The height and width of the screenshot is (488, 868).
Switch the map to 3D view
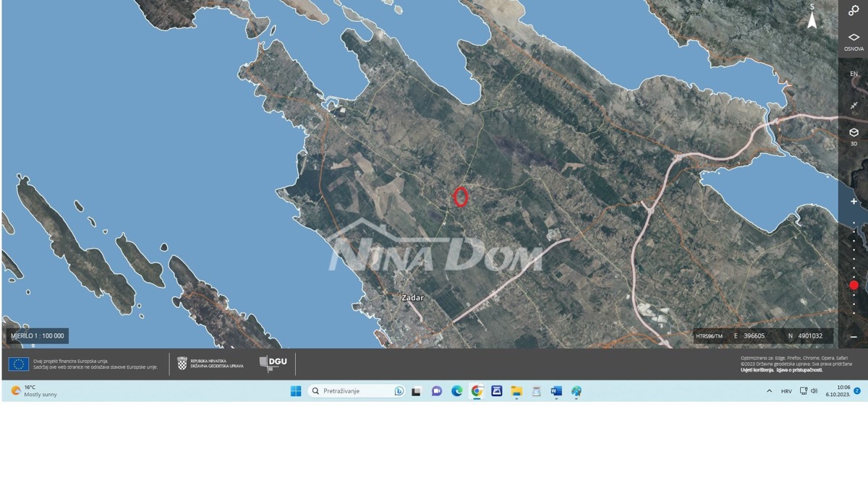[x=854, y=136]
